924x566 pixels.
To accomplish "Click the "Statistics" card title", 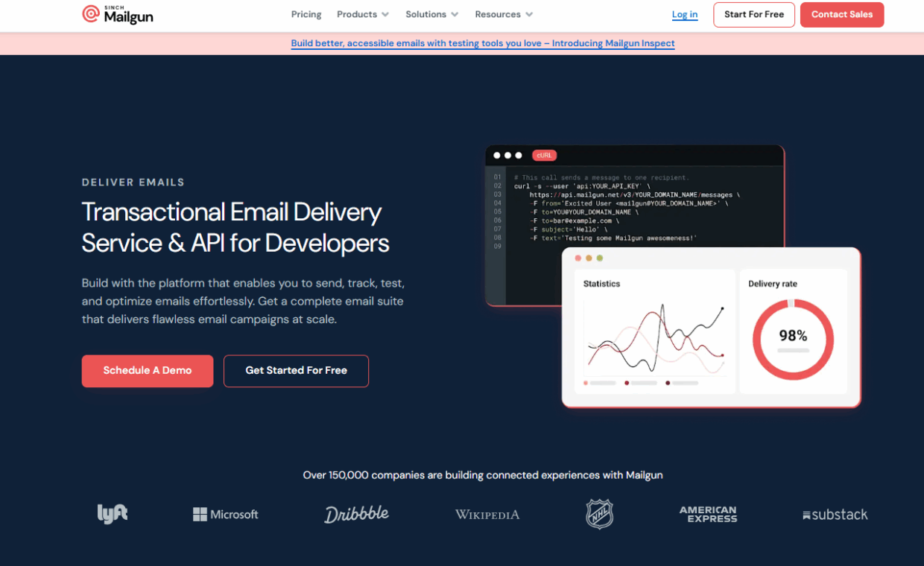I will point(601,284).
